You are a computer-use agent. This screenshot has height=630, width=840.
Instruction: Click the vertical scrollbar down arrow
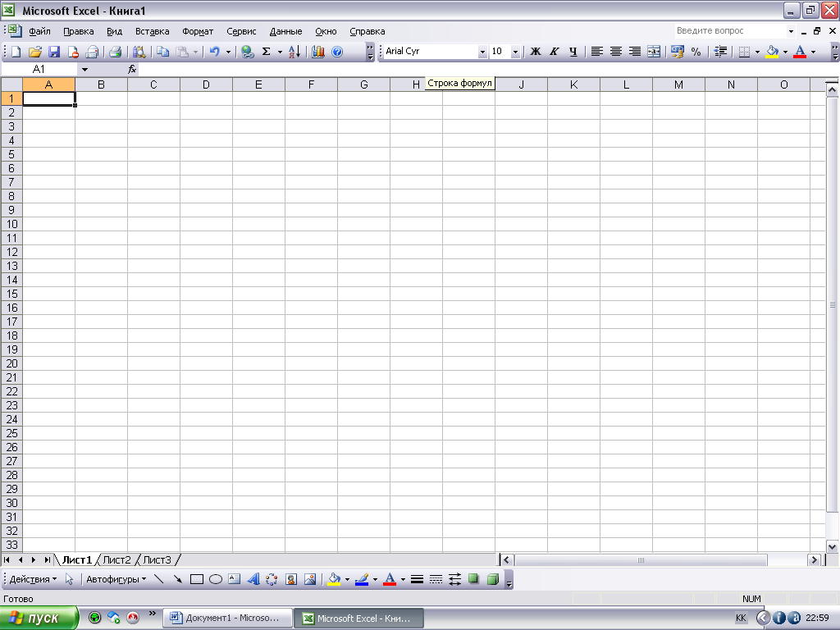(x=832, y=547)
